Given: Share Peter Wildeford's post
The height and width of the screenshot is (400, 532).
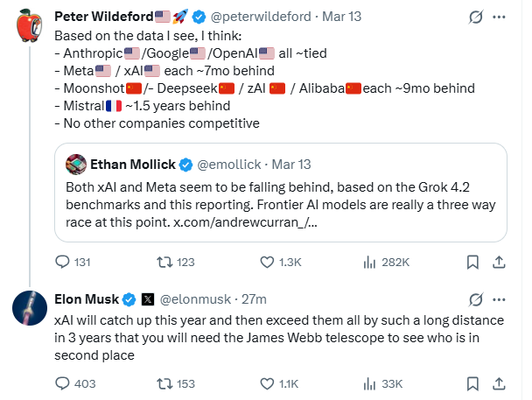Looking at the screenshot, I should pos(499,261).
